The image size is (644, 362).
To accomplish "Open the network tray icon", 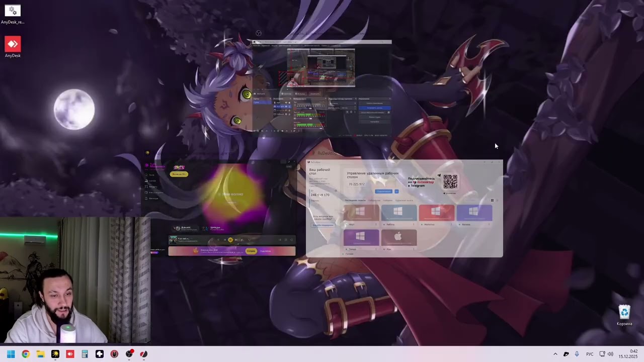I will 602,354.
